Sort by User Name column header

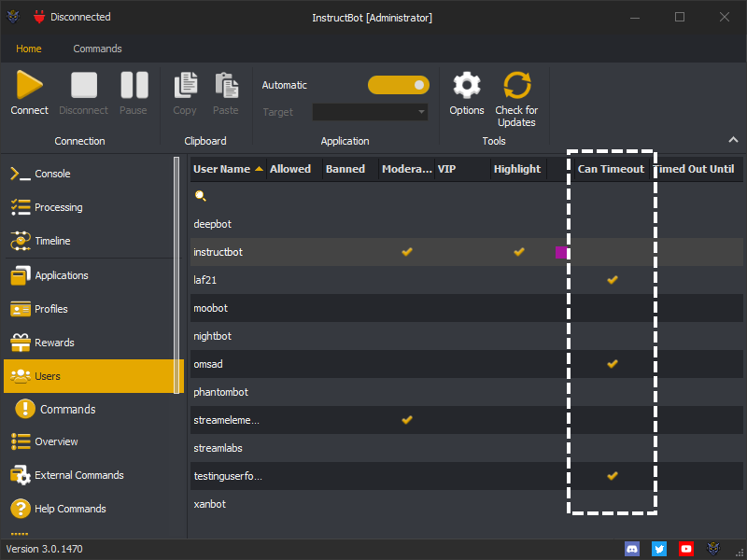228,169
